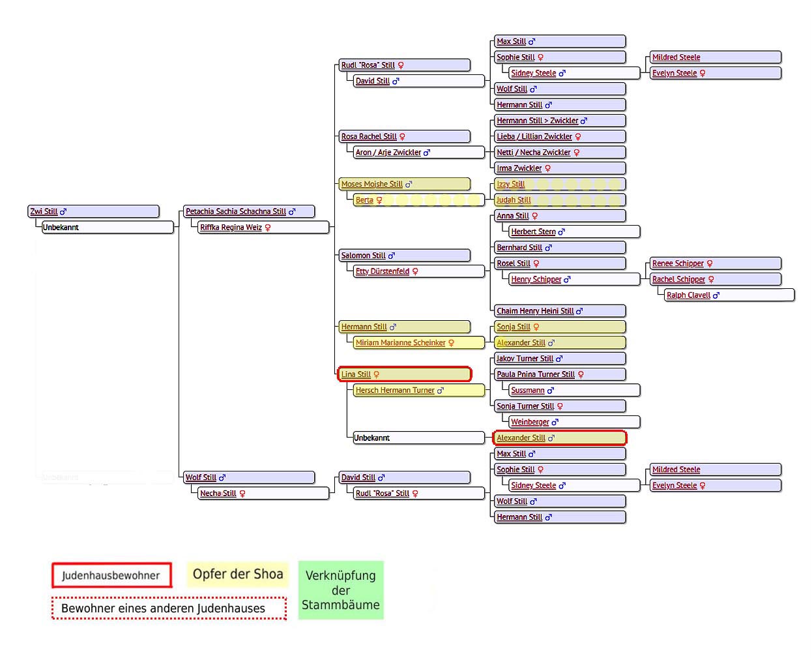Viewport: 812px width, 658px height.
Task: Click Lieba / Lillian Zwickler link
Action: click(534, 137)
